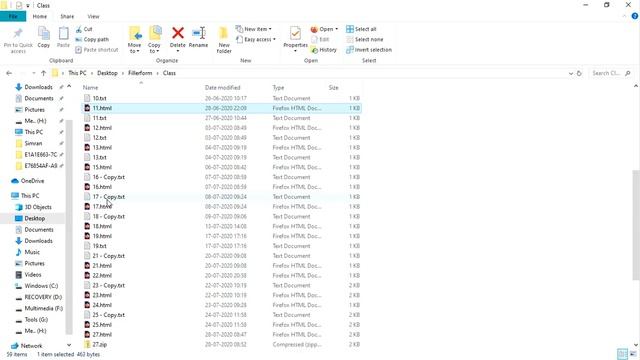This screenshot has height=360, width=640.
Task: Select the 25.html file icon
Action: click(x=87, y=324)
